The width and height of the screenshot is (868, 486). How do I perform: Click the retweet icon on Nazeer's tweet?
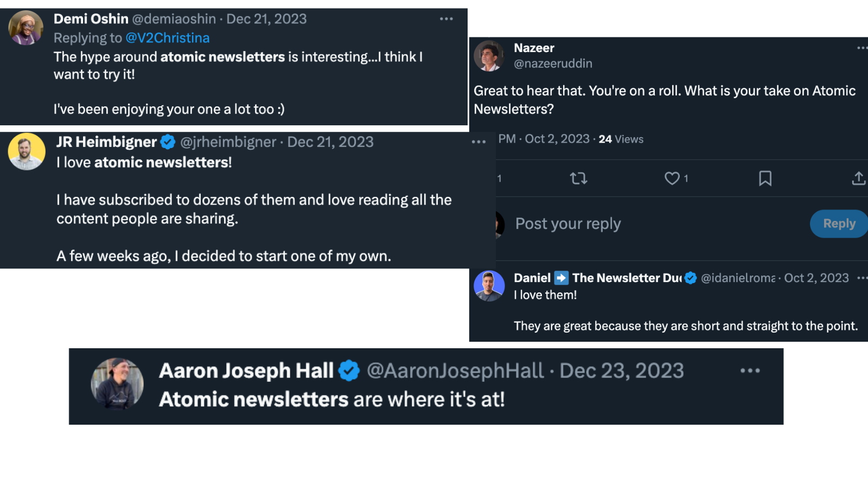(578, 178)
